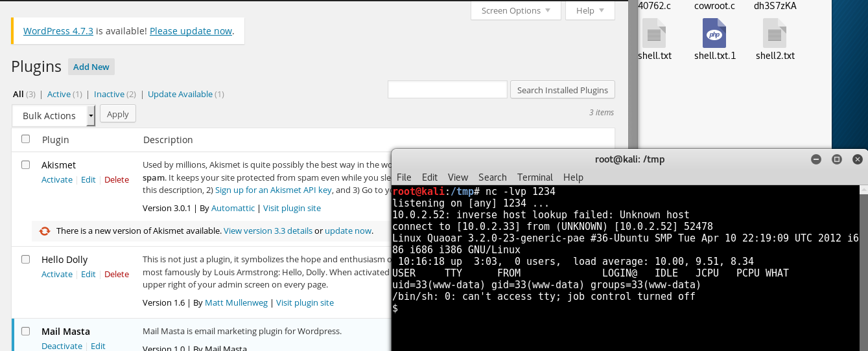The width and height of the screenshot is (868, 351).
Task: Click the Add New plugin button
Action: point(91,67)
